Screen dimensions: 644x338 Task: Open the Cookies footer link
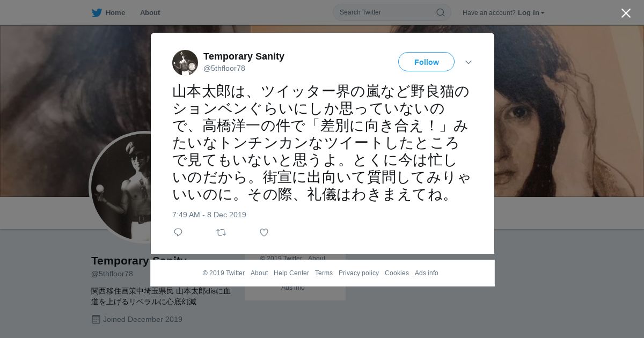point(397,273)
